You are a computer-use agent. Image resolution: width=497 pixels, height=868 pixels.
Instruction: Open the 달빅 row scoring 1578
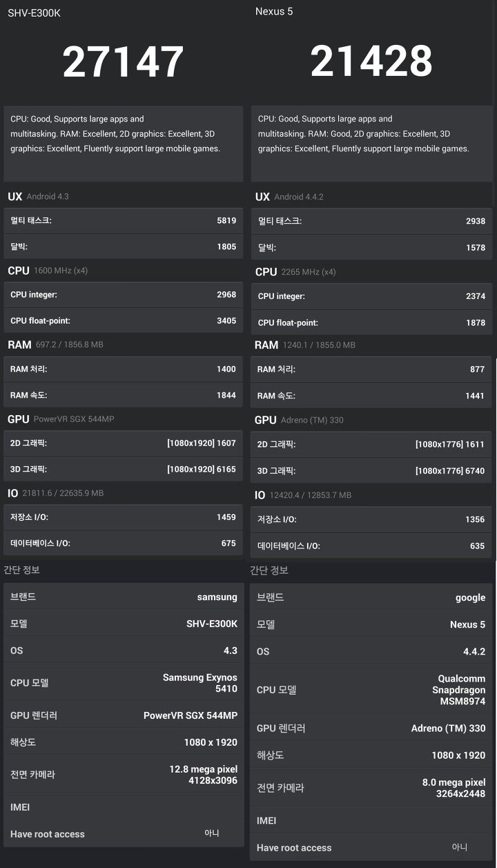point(371,247)
